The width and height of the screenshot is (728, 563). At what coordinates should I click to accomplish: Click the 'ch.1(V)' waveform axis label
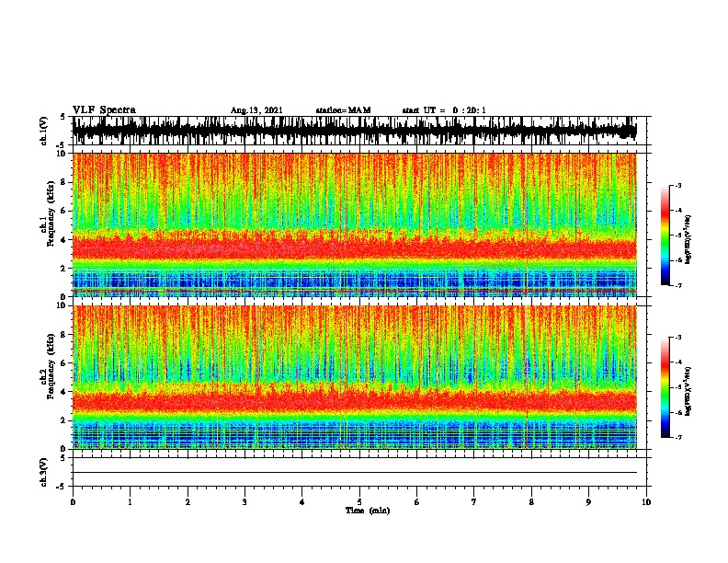[43, 131]
